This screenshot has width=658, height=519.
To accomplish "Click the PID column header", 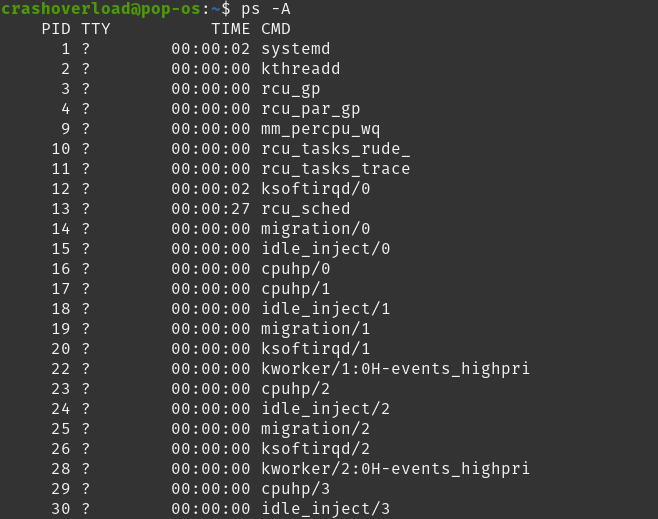I will 56,29.
